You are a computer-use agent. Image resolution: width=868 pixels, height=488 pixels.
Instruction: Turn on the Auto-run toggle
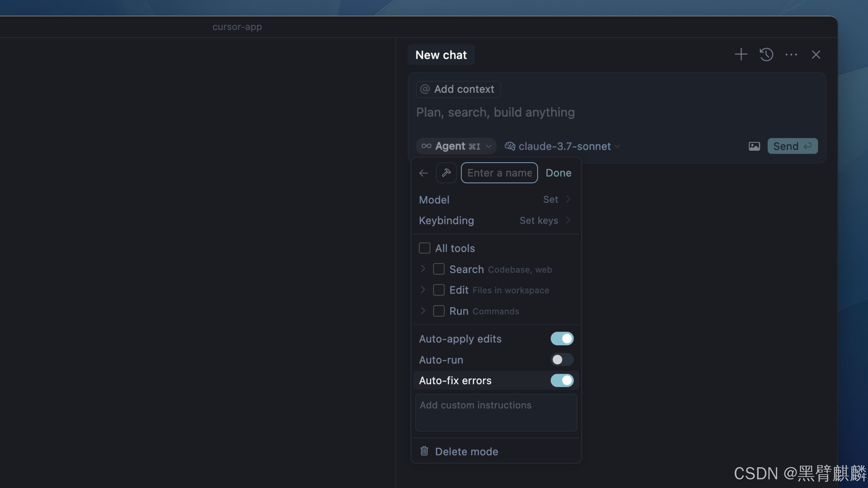[x=562, y=360]
